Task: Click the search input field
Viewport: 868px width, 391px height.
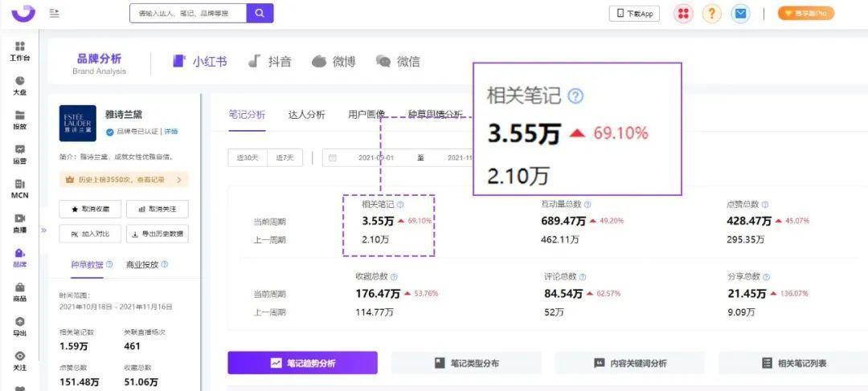Action: [x=187, y=13]
